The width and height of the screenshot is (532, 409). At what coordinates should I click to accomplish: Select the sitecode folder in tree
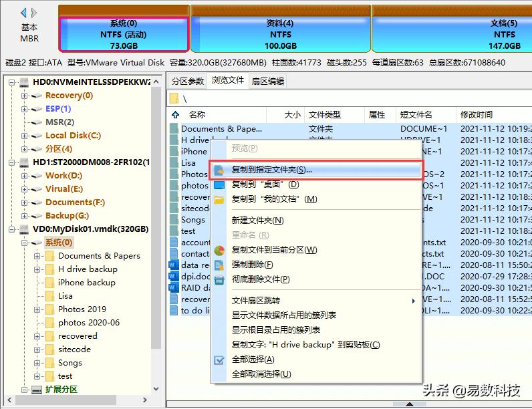pyautogui.click(x=74, y=350)
